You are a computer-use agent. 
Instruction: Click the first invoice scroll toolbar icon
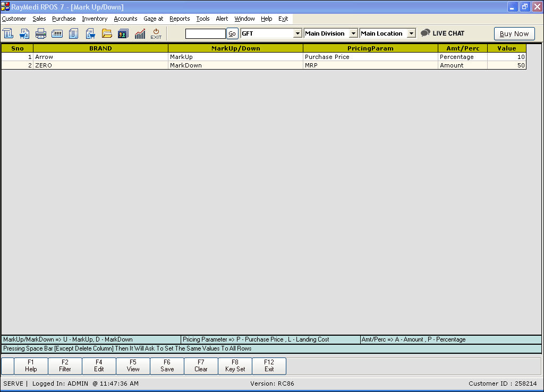tap(8, 33)
